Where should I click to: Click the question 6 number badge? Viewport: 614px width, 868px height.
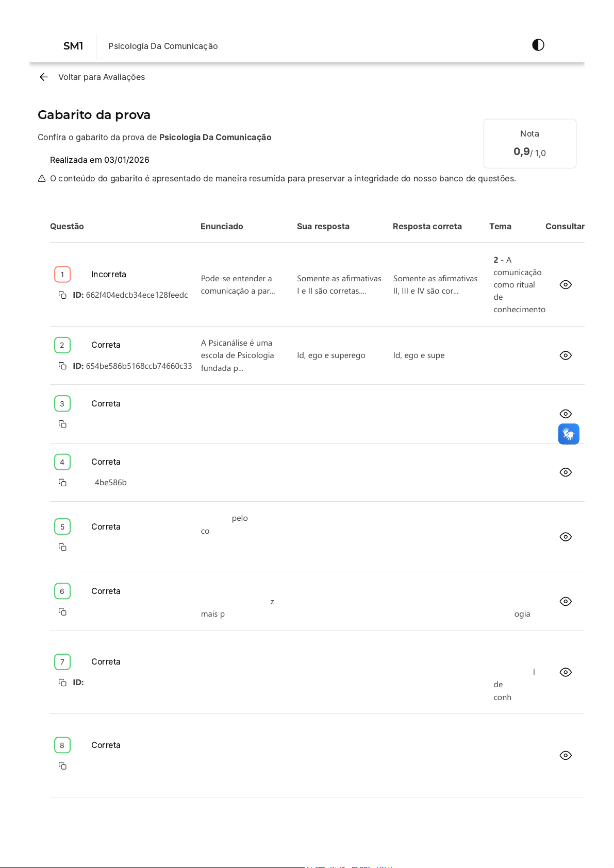[x=62, y=591]
